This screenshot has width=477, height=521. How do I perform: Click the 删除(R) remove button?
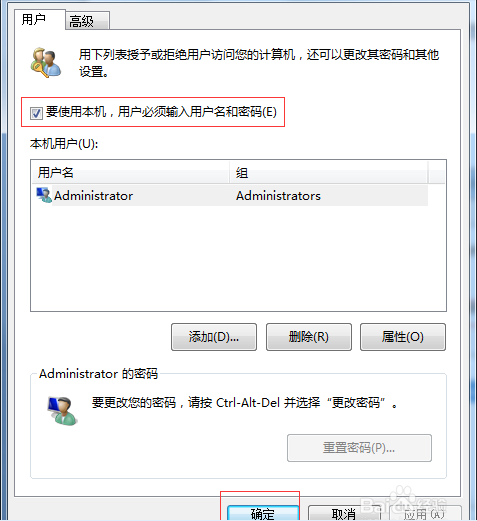[309, 337]
